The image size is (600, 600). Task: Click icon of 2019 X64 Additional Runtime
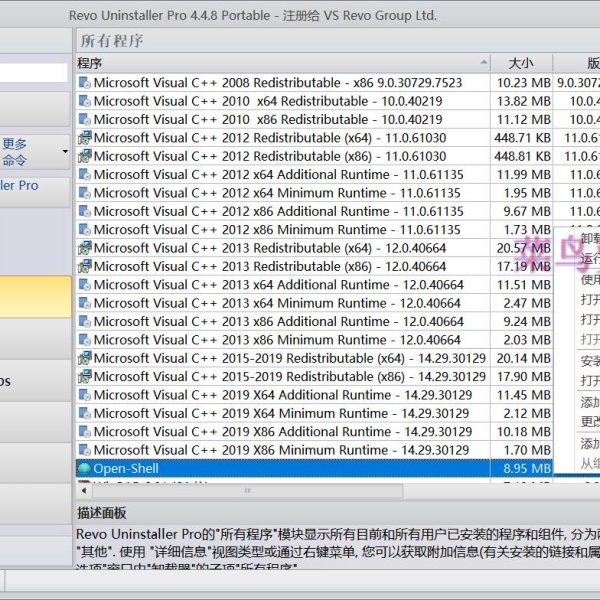[85, 395]
